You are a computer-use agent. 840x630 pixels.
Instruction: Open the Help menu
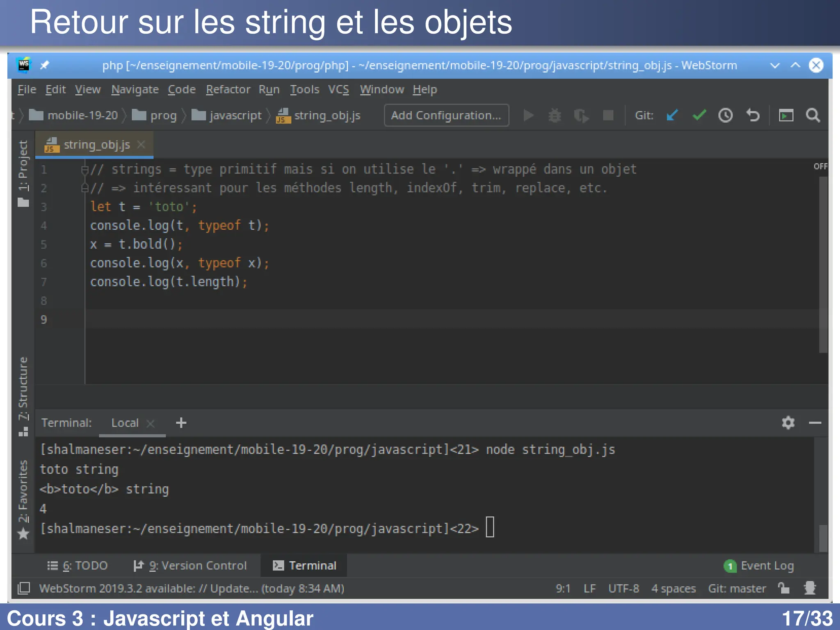425,89
